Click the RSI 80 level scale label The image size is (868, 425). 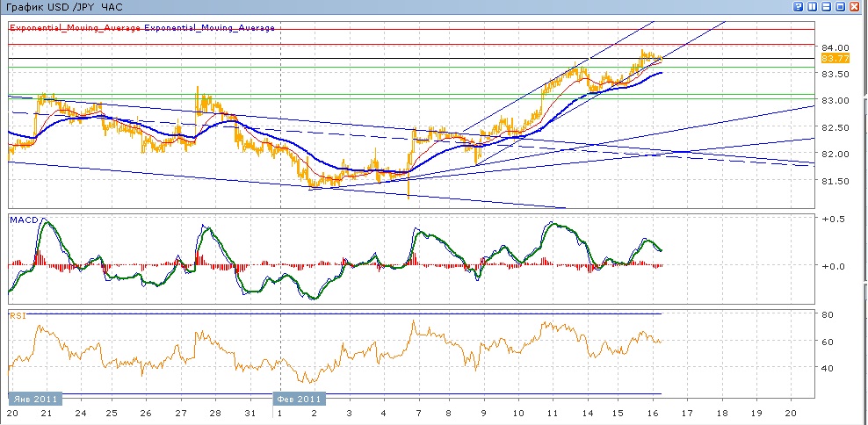[x=827, y=314]
